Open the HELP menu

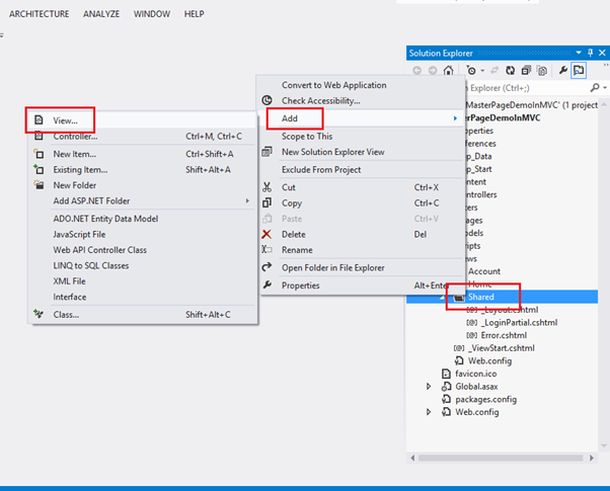click(x=194, y=14)
